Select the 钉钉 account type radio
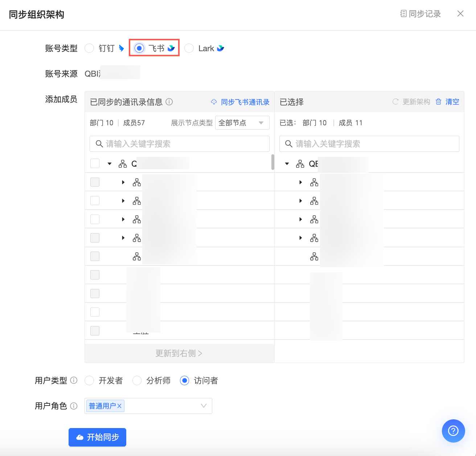This screenshot has height=456, width=476. [89, 48]
